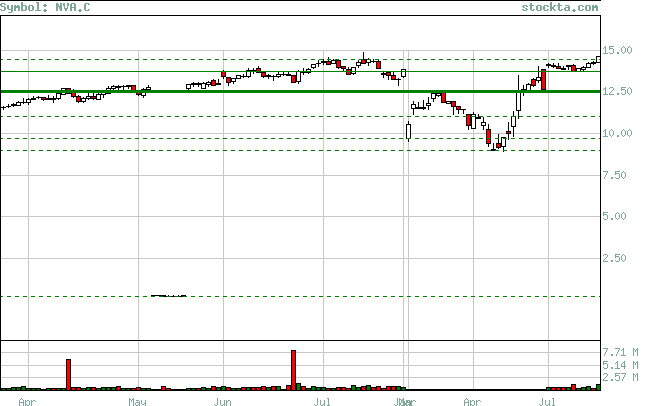
Task: Click the 5.14 M volume label
Action: [x=620, y=365]
